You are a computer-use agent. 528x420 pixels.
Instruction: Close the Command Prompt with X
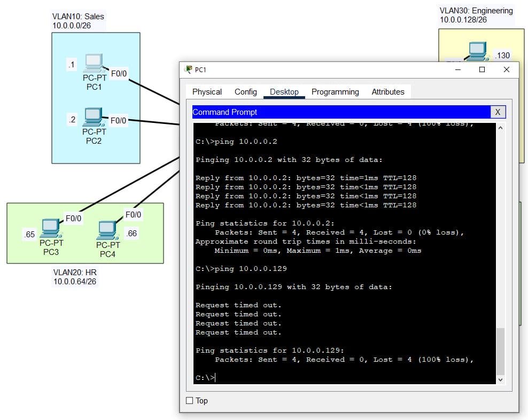click(x=497, y=112)
